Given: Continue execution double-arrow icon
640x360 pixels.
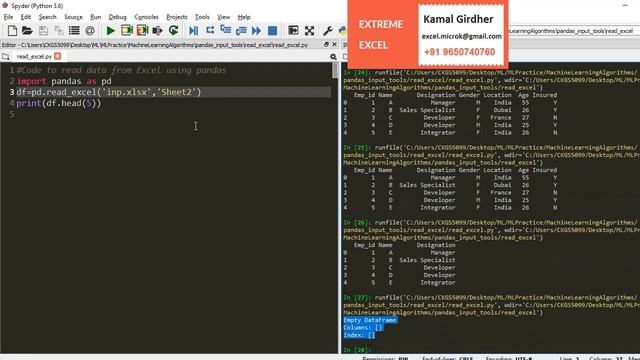Looking at the screenshot, I should pos(256,31).
